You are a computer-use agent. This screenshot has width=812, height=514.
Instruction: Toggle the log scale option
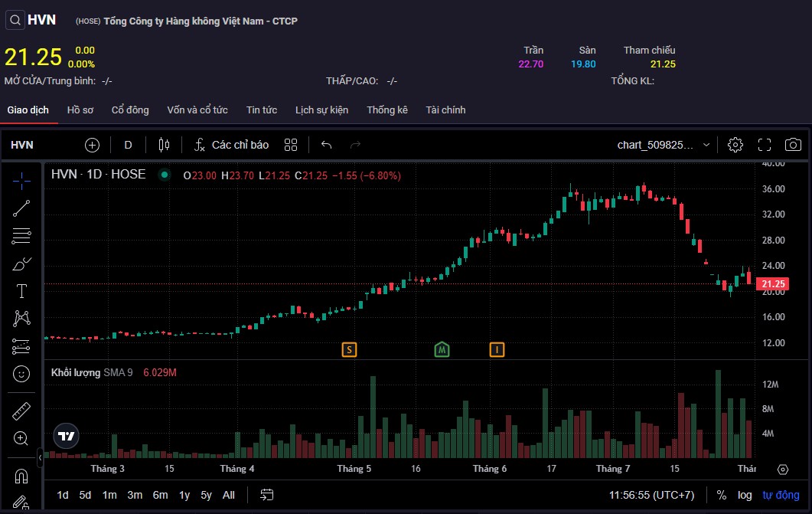pos(745,496)
